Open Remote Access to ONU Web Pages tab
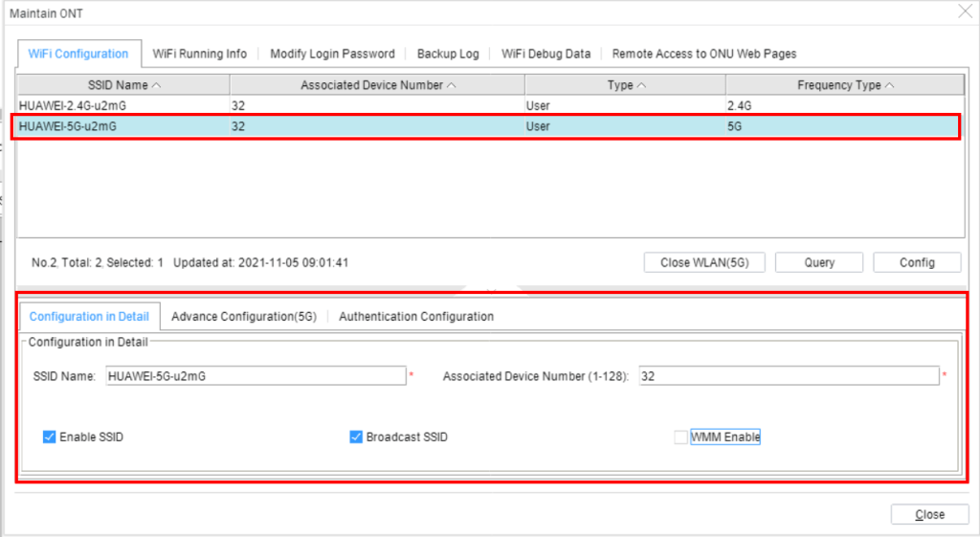 703,54
